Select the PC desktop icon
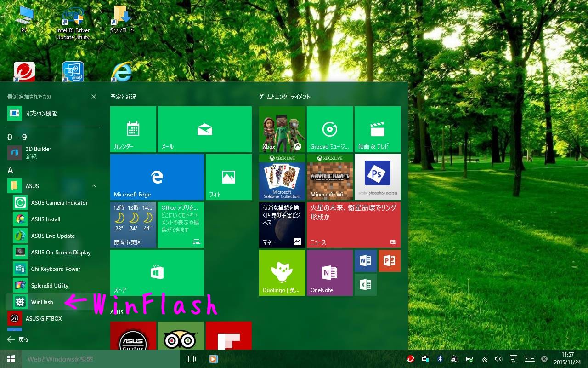Viewport: 588px width, 368px height. (24, 20)
